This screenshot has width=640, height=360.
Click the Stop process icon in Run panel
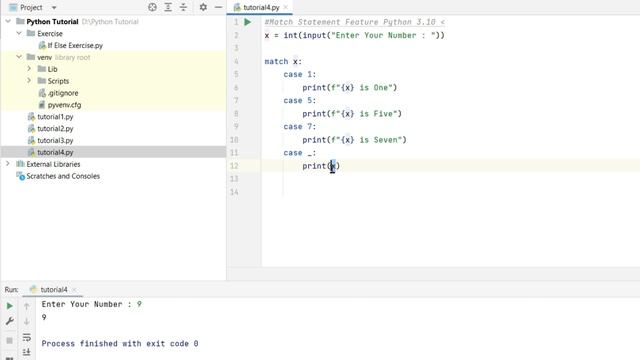tap(9, 340)
